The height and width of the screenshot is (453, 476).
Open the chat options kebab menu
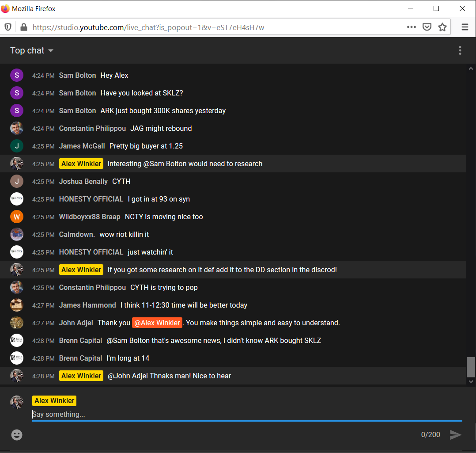pyautogui.click(x=460, y=50)
